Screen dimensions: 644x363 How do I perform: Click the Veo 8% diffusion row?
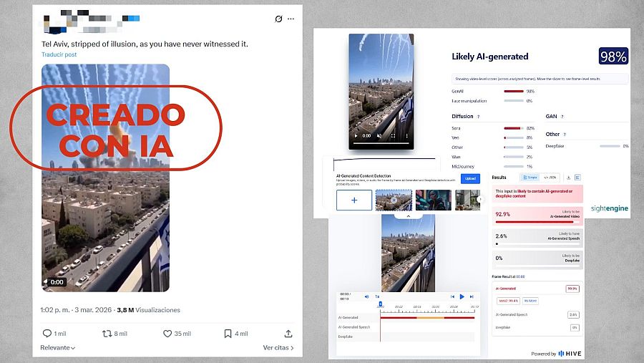(x=493, y=137)
